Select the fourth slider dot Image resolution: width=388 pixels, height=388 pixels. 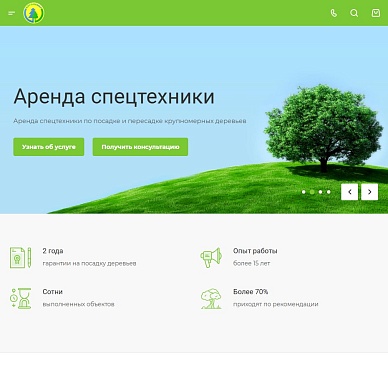pyautogui.click(x=329, y=192)
